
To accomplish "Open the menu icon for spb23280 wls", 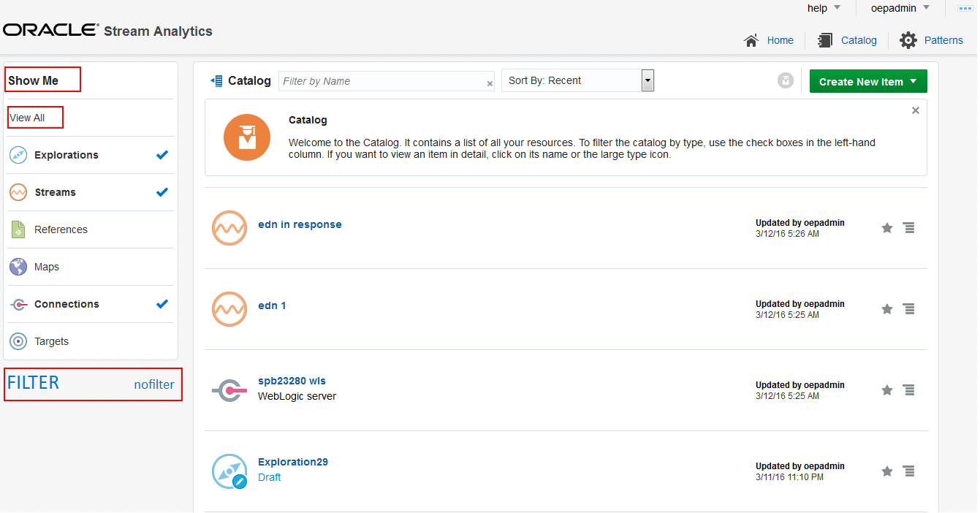I will [x=909, y=390].
